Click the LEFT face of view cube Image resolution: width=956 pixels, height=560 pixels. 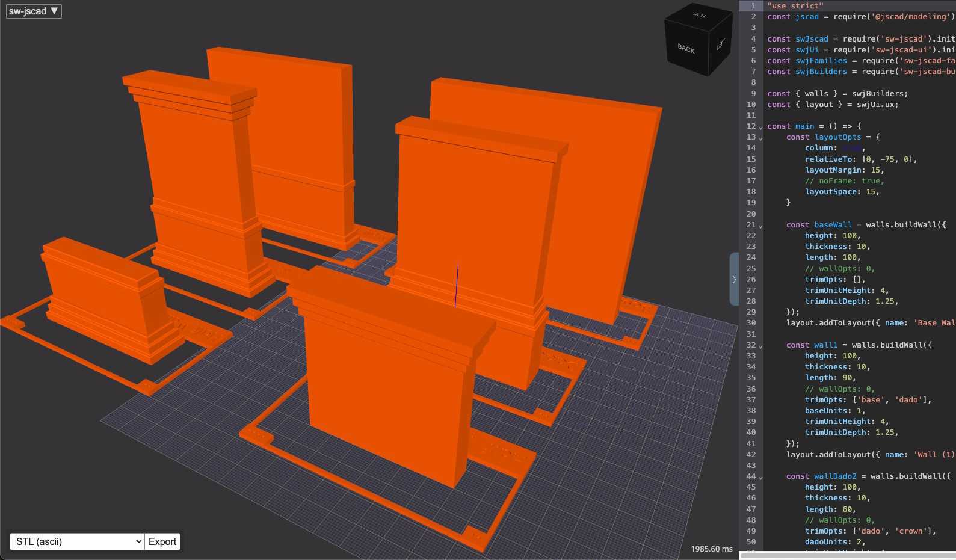click(721, 45)
